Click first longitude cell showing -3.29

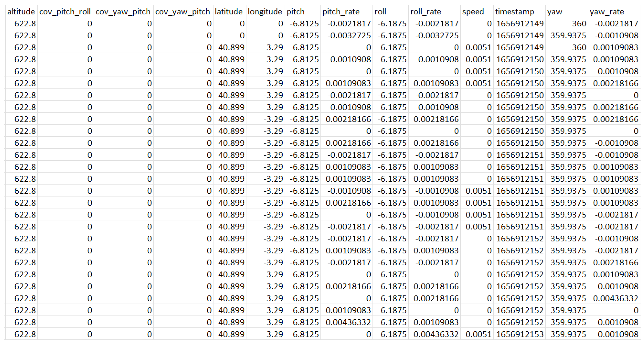(x=273, y=47)
